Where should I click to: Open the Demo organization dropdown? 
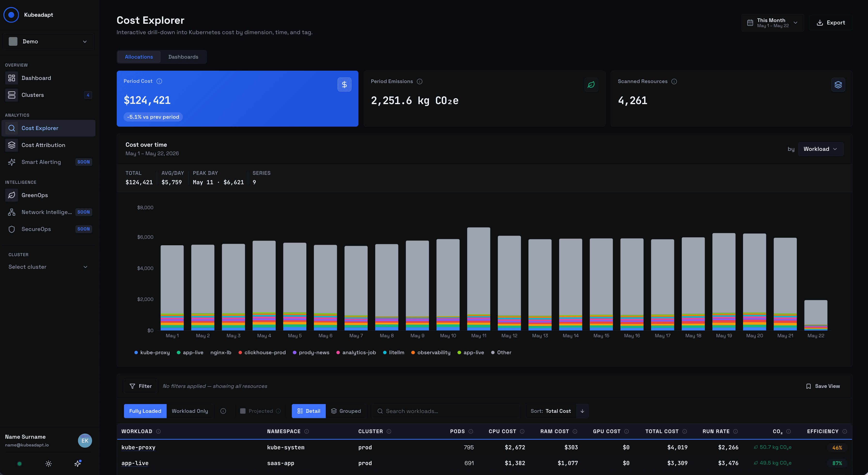[48, 41]
